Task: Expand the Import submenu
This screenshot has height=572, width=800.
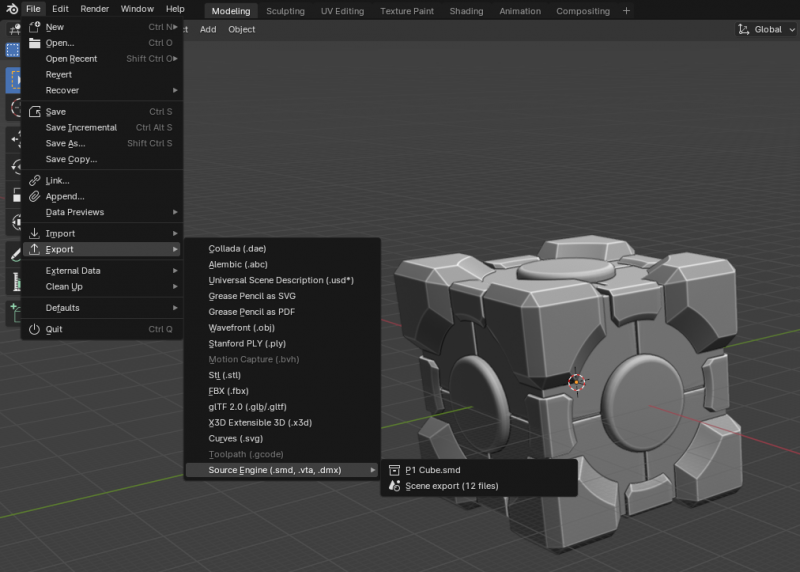Action: 102,234
